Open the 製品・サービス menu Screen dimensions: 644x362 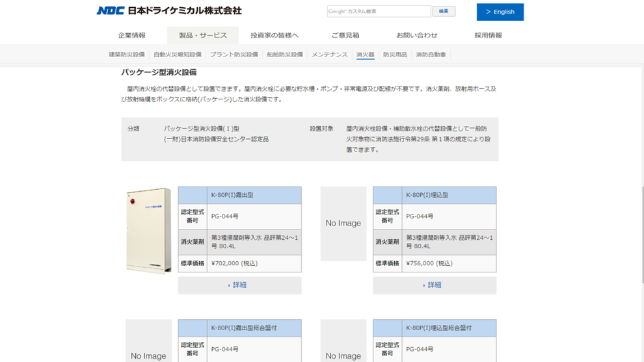(x=202, y=35)
